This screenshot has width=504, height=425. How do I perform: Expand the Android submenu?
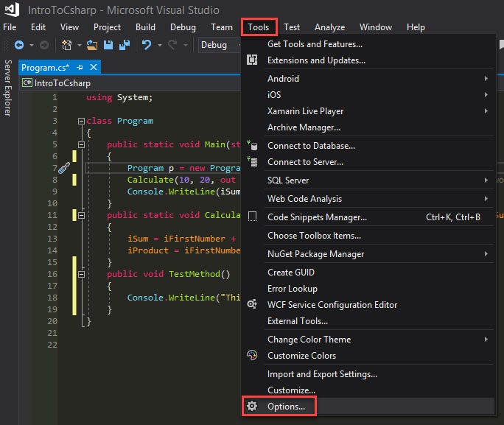tap(486, 78)
